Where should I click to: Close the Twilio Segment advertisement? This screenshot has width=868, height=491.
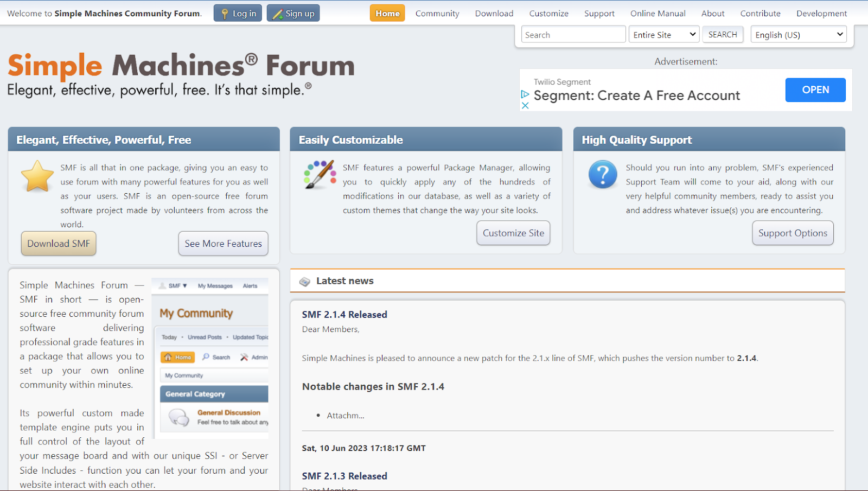click(x=525, y=105)
